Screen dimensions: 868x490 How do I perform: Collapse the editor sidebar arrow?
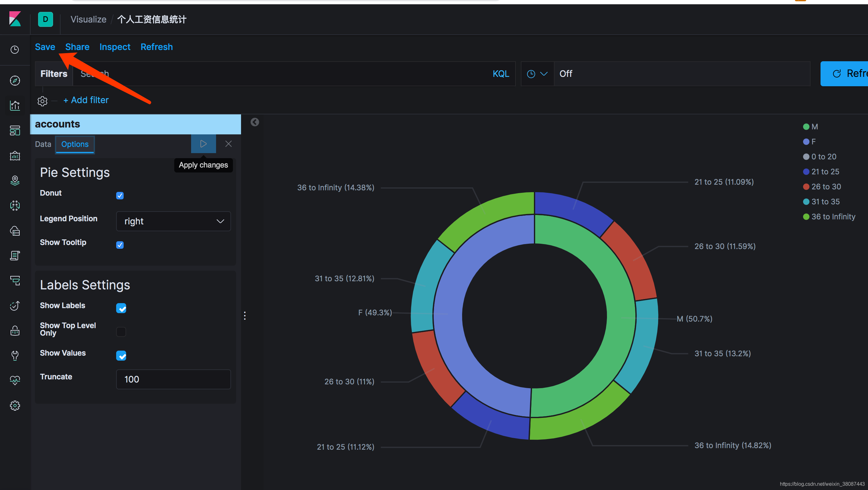point(255,122)
